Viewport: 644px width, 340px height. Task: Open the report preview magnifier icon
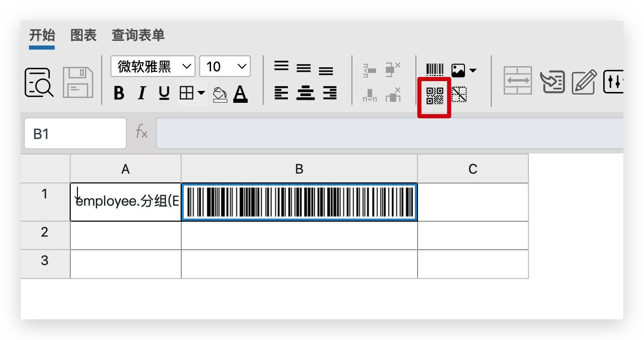click(x=39, y=83)
